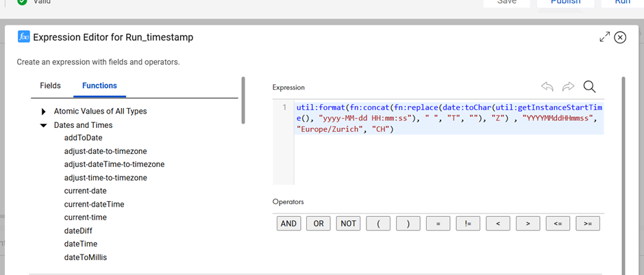The image size is (644, 275).
Task: Insert an opening parenthesis operator
Action: [x=378, y=224]
